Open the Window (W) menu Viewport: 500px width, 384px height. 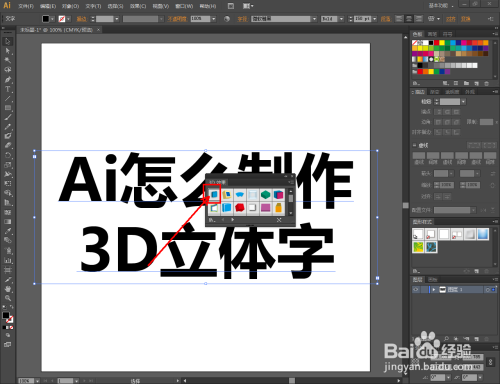(x=184, y=6)
